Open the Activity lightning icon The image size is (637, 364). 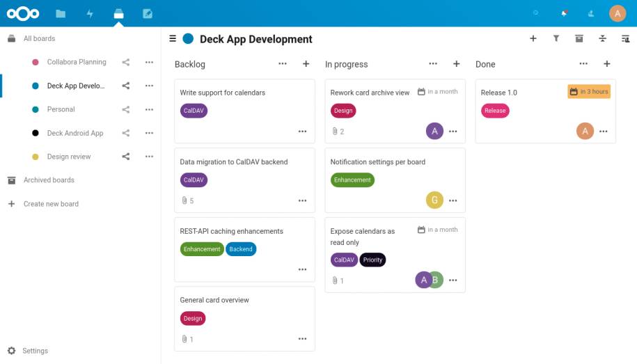[90, 14]
